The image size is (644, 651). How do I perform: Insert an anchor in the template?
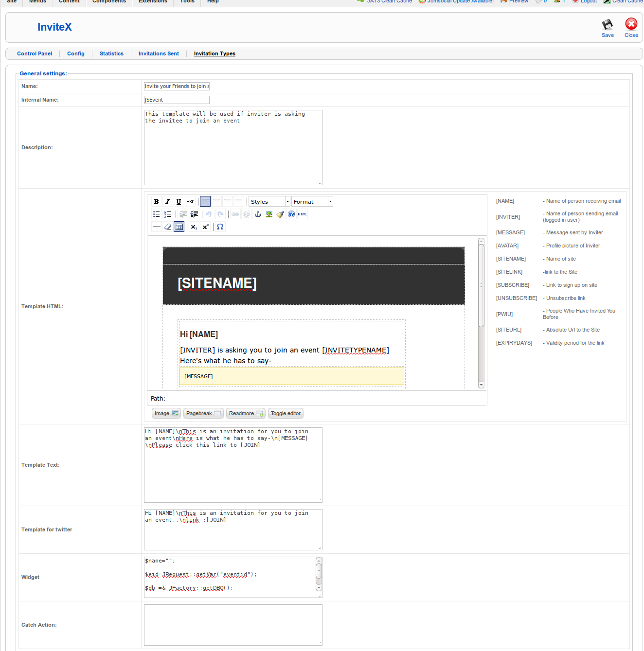coord(258,214)
